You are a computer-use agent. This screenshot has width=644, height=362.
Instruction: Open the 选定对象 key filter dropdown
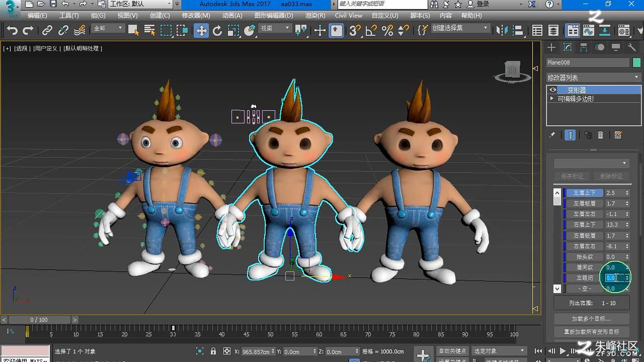point(499,351)
